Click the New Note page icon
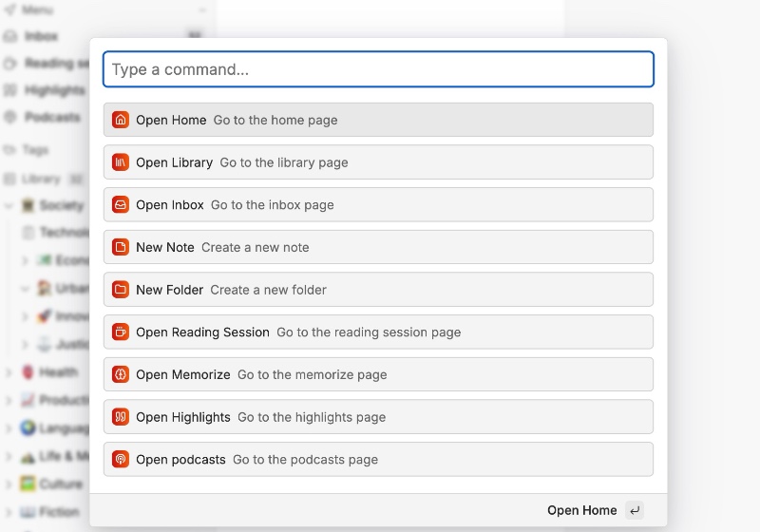 [121, 247]
